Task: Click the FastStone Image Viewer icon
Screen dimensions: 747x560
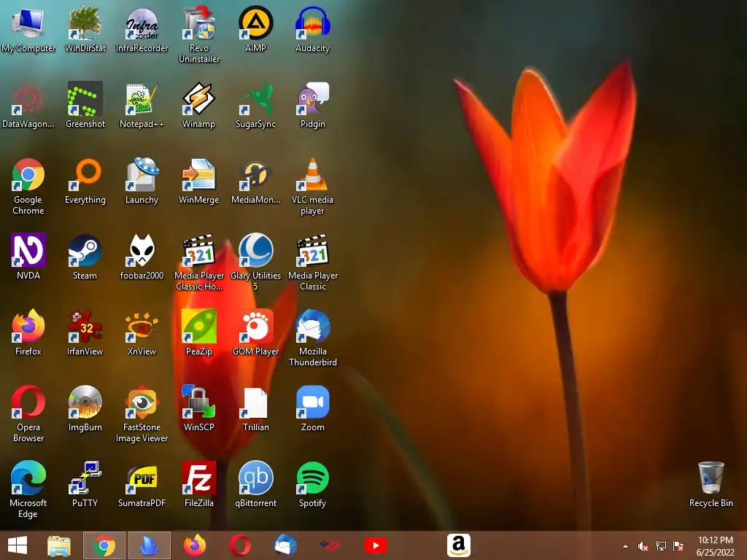Action: pos(142,413)
